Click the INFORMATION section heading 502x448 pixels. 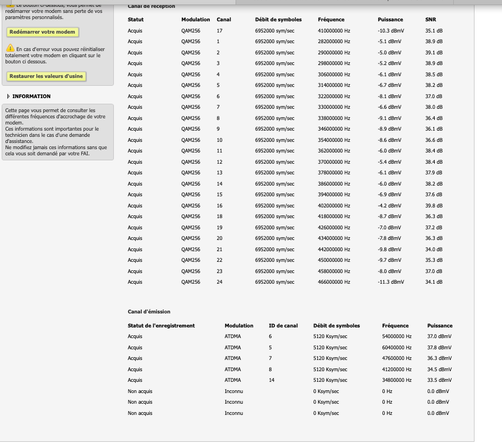point(31,96)
